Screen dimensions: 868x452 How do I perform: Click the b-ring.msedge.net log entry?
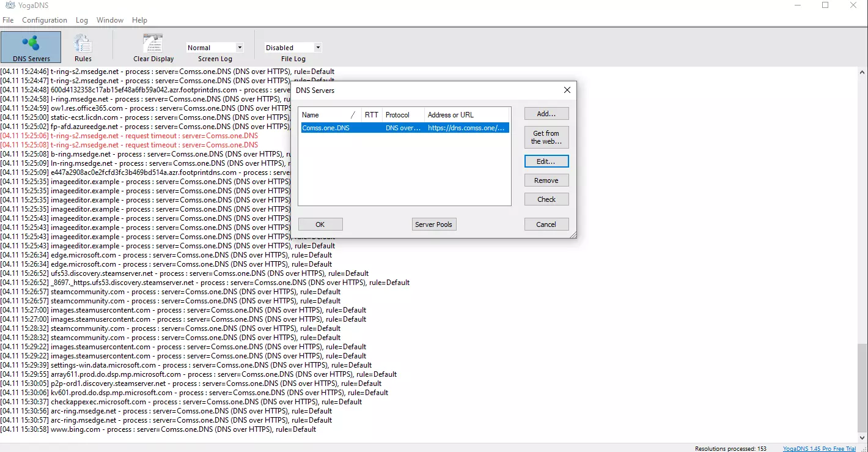(145, 154)
